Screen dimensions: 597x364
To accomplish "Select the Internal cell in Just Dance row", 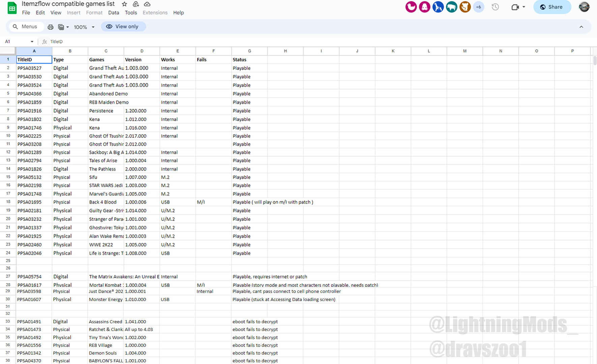I will pos(213,291).
